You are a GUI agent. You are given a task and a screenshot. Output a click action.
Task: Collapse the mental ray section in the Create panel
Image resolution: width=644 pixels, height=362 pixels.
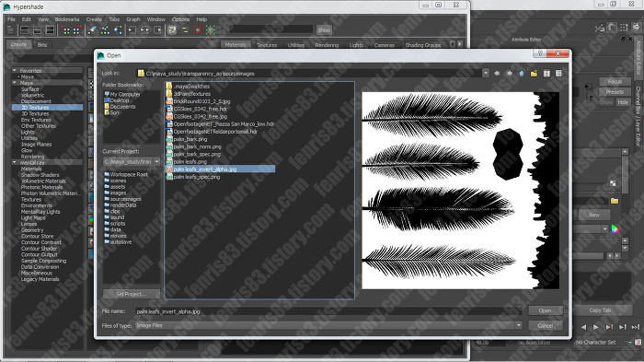pyautogui.click(x=15, y=162)
